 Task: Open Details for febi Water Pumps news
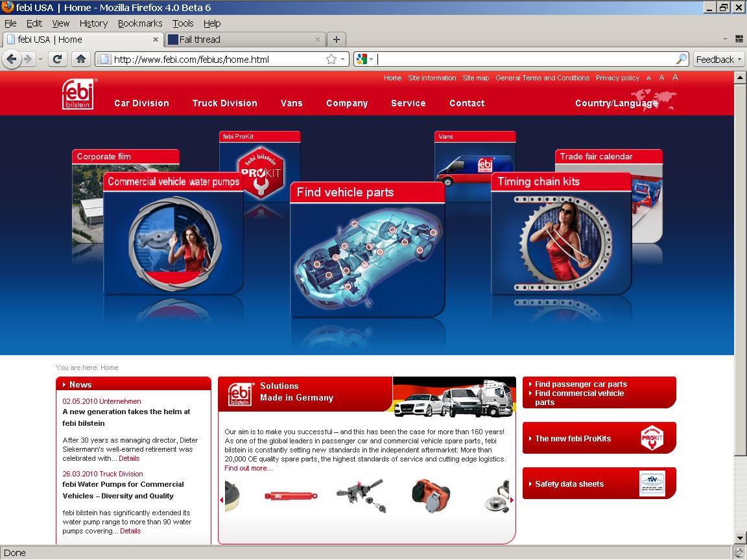point(130,531)
